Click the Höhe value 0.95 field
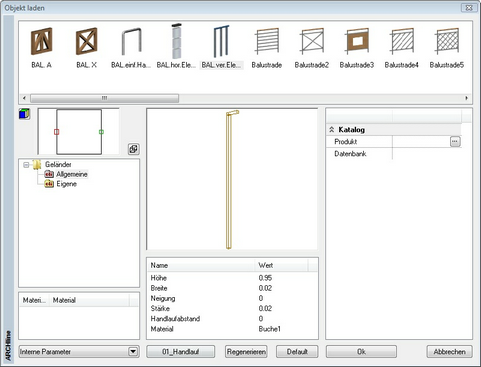The height and width of the screenshot is (367, 481). point(265,278)
